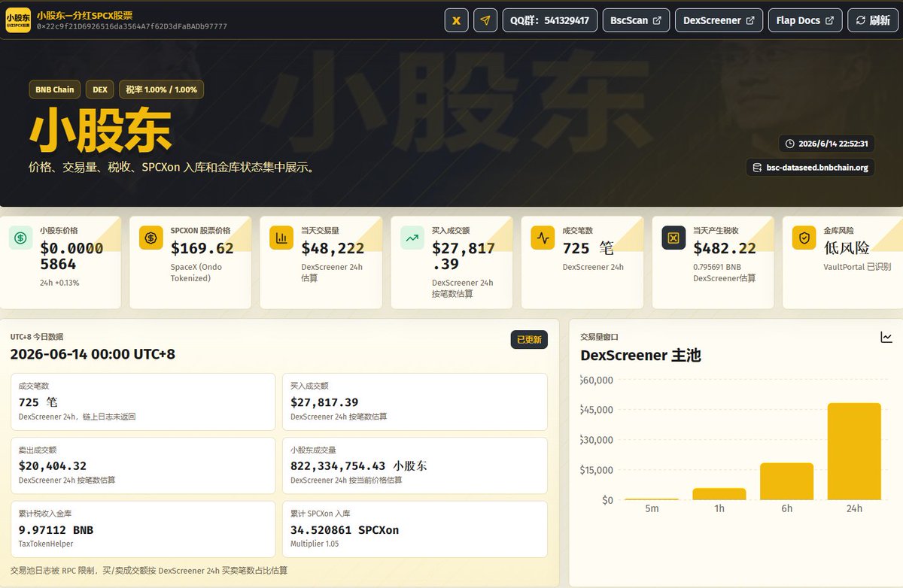Click the DEX badge
Image resolution: width=903 pixels, height=588 pixels.
(x=100, y=89)
